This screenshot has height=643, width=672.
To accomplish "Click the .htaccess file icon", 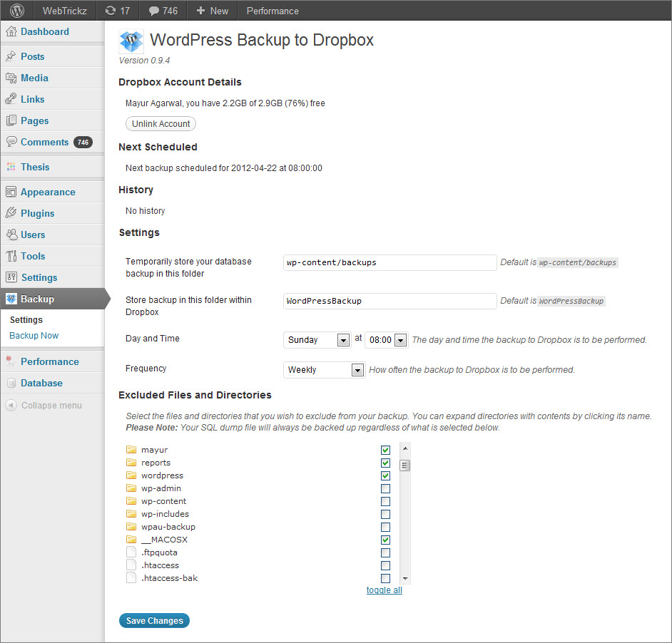I will [x=131, y=565].
